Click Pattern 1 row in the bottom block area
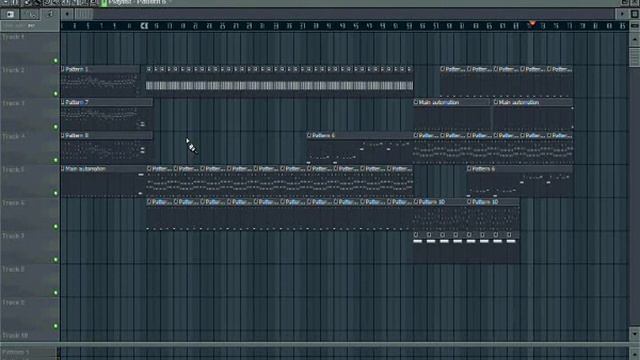 (x=29, y=352)
